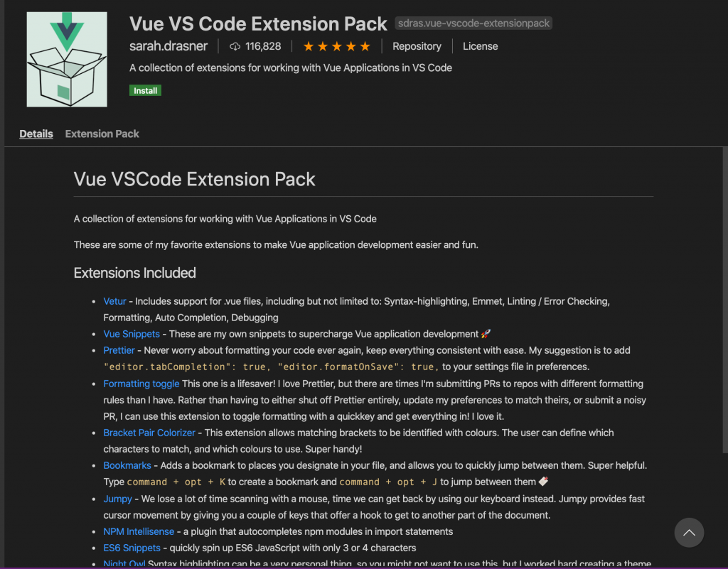View the License page
This screenshot has height=569, width=728.
[x=480, y=46]
